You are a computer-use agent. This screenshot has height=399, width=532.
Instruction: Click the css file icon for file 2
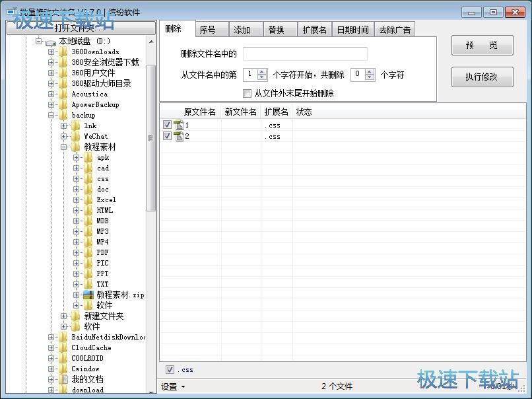[178, 136]
